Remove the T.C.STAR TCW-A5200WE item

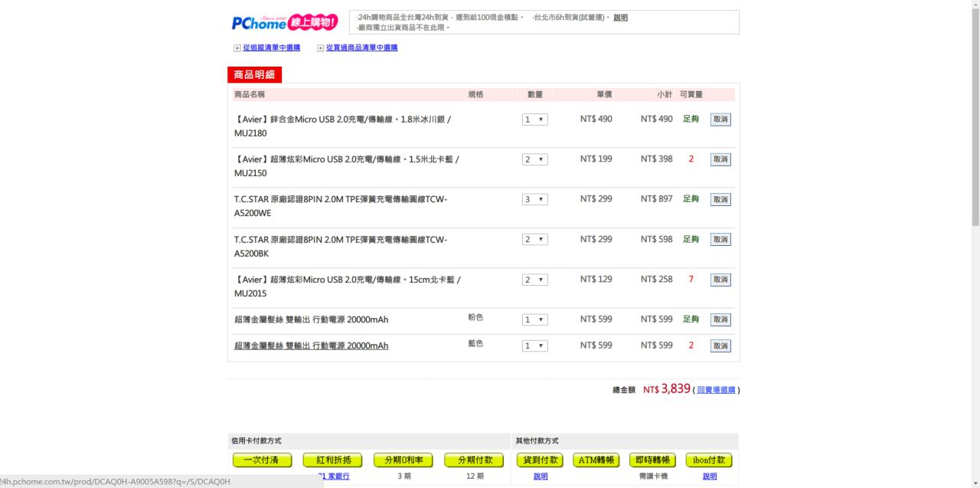coord(720,199)
